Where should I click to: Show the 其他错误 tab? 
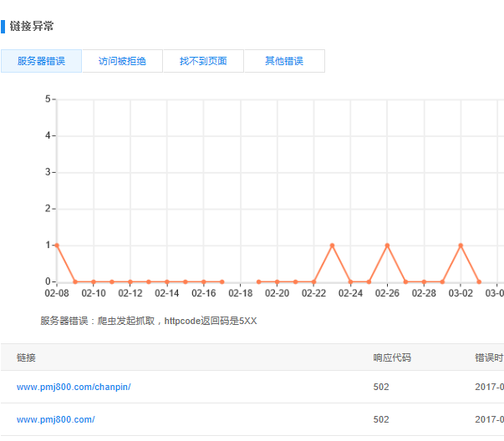point(284,61)
